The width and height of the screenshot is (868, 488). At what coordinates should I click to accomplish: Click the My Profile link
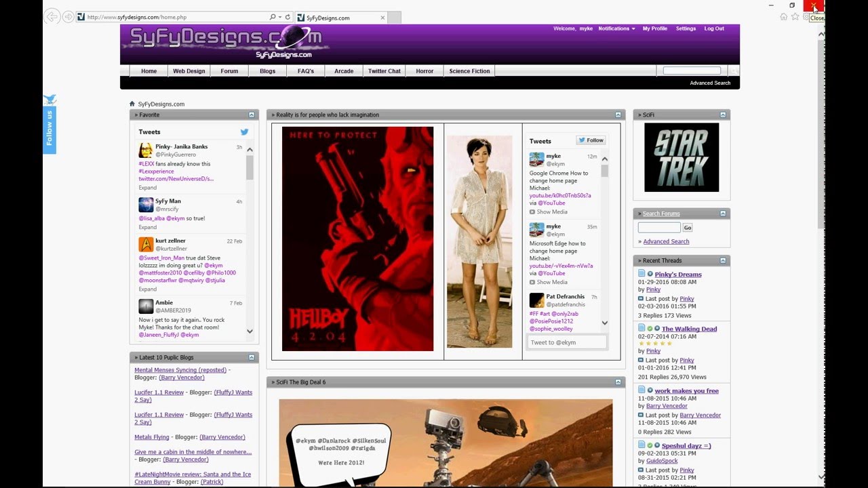tap(655, 28)
